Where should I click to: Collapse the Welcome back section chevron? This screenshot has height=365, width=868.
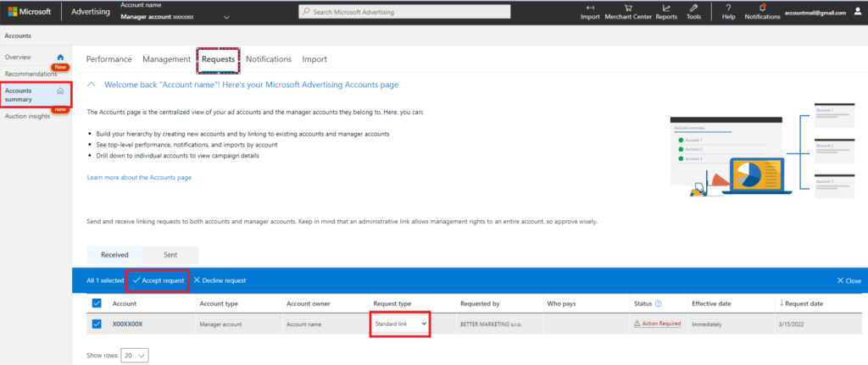tap(92, 85)
